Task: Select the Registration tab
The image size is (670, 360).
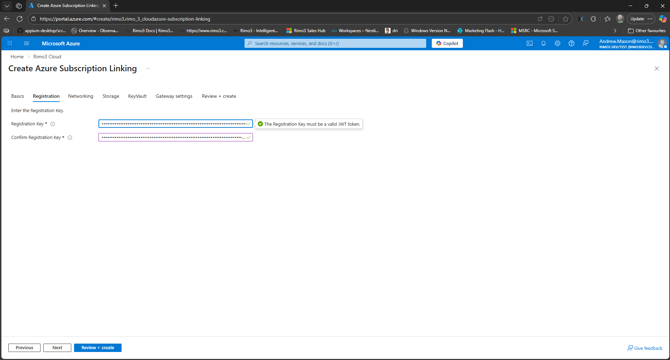Action: tap(46, 96)
